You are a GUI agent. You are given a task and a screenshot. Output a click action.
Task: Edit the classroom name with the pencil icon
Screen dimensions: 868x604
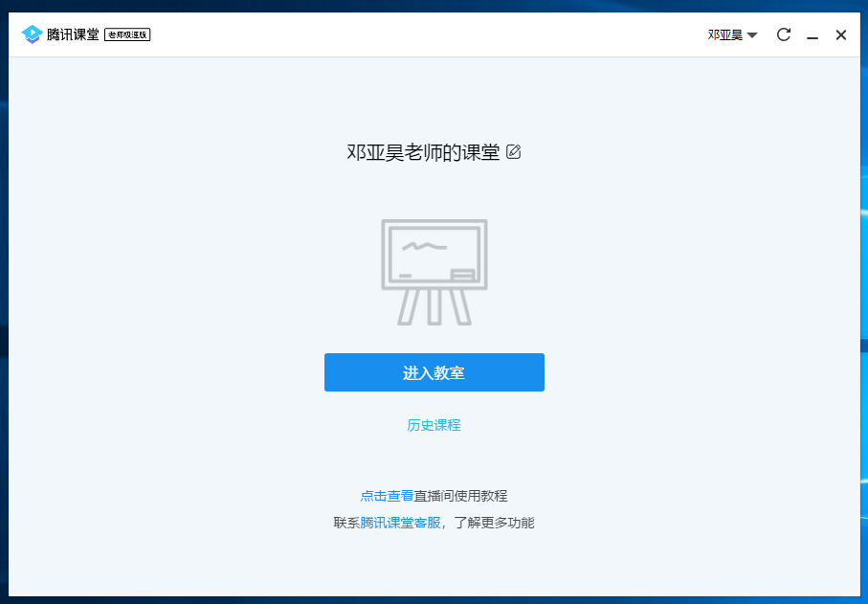(514, 151)
